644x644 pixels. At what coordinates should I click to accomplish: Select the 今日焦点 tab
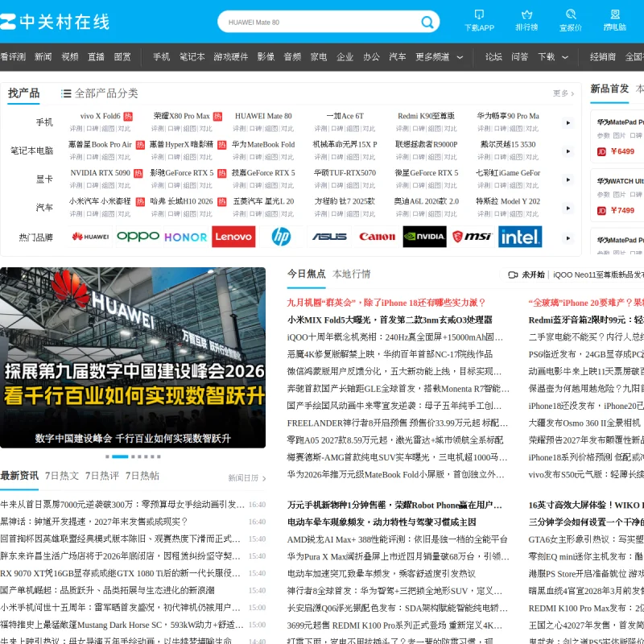pyautogui.click(x=307, y=274)
